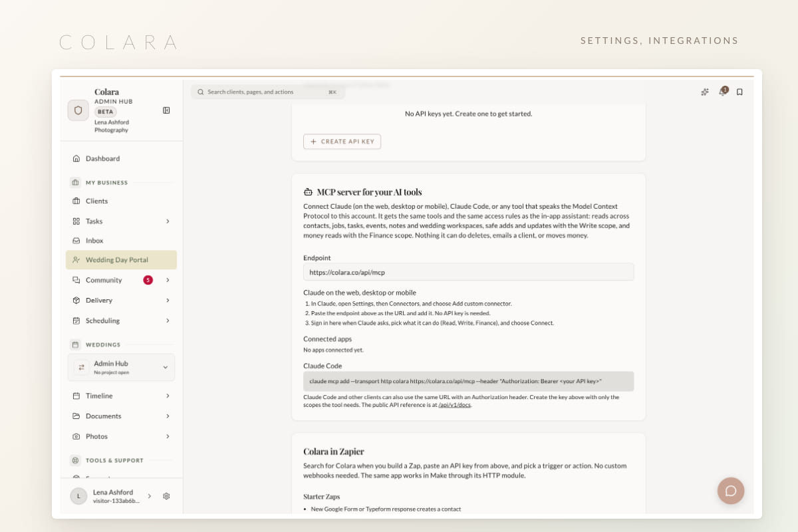Click the Delivery box icon
The image size is (798, 532).
click(x=76, y=300)
